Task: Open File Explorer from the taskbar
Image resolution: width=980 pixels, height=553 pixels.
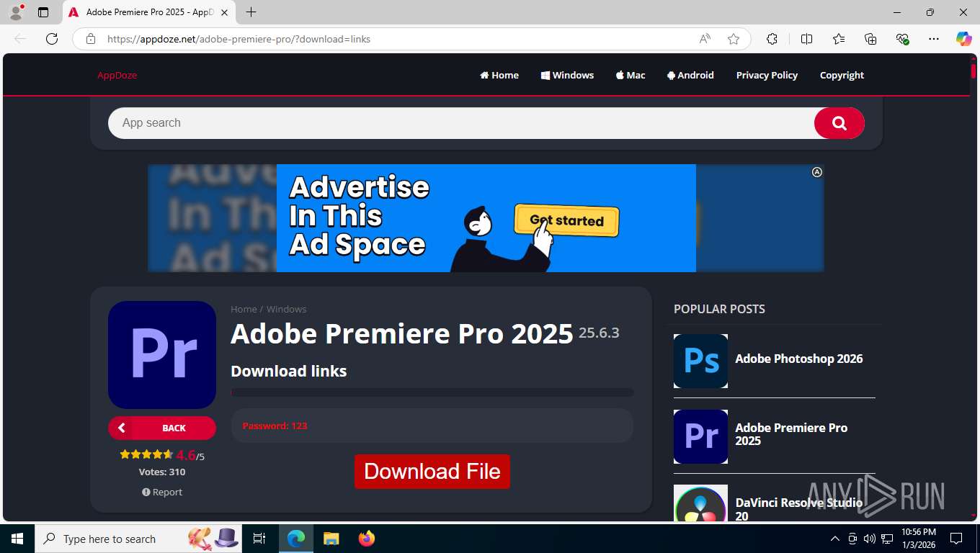Action: click(x=331, y=539)
